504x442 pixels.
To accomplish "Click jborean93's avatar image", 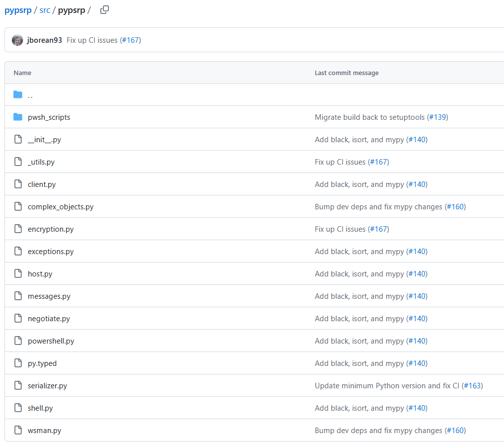I will pos(17,40).
